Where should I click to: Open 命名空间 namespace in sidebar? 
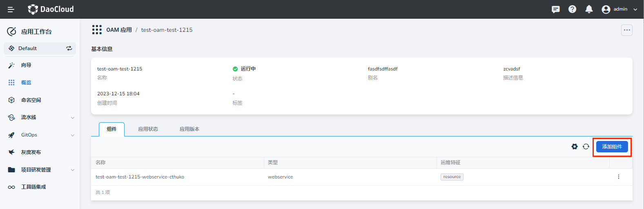(31, 100)
